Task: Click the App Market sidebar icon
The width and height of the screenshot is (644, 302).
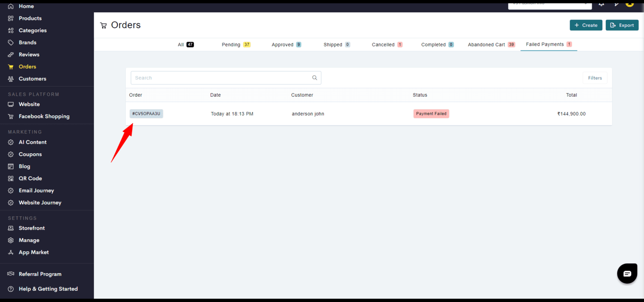Action: [x=11, y=252]
